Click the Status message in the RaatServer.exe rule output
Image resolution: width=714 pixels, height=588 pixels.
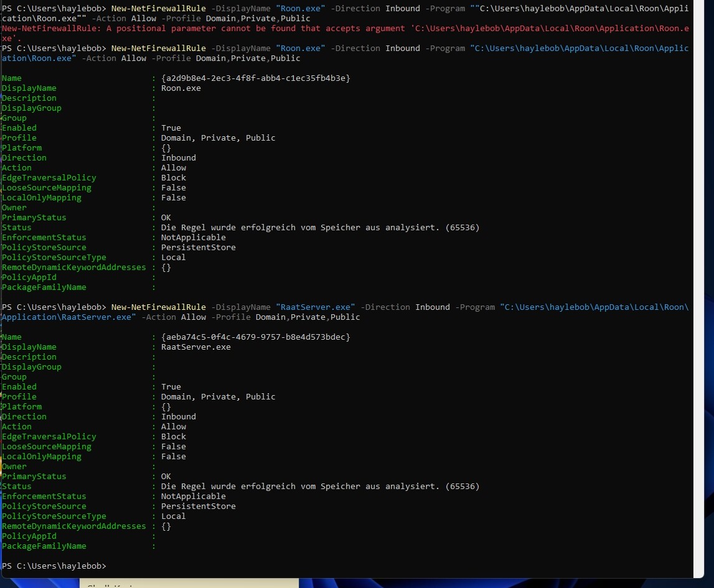point(320,487)
